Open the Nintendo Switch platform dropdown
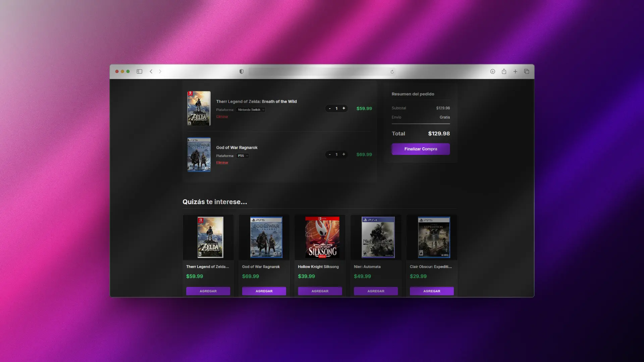Screen dimensions: 644x362 click(251, 110)
